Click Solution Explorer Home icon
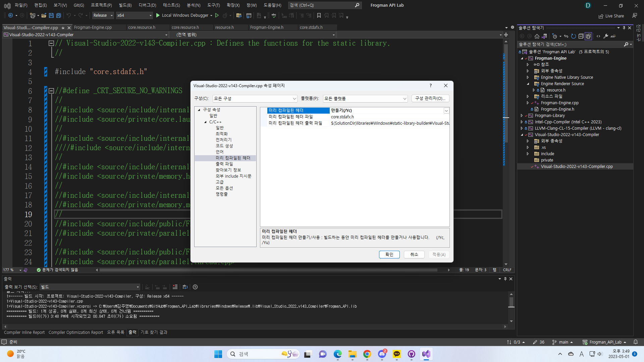This screenshot has width=644, height=362. tap(537, 36)
